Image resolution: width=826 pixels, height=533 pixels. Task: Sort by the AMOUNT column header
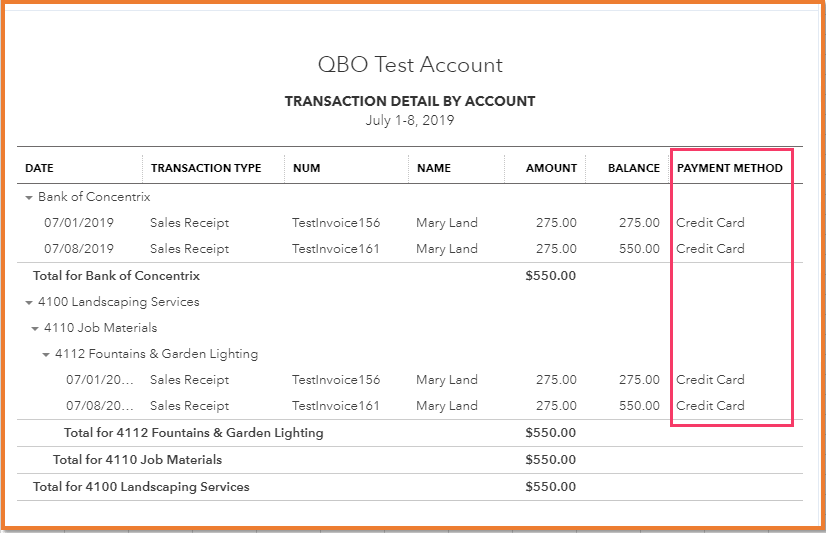pos(551,168)
